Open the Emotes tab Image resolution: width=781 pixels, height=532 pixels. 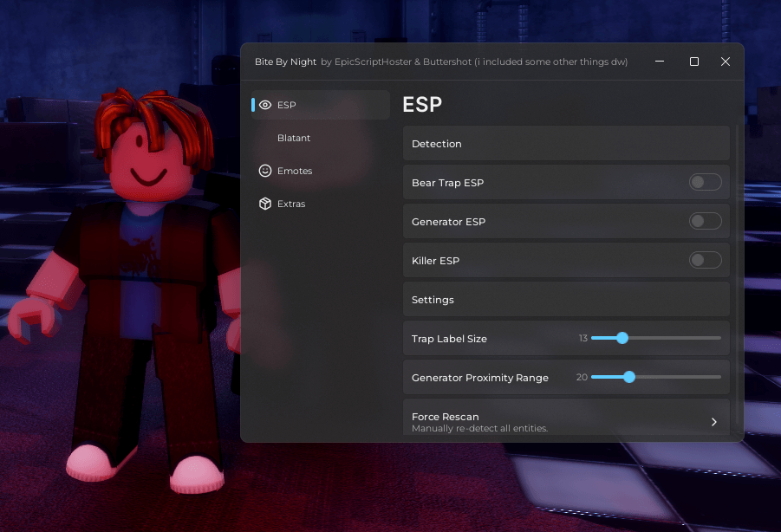coord(320,171)
